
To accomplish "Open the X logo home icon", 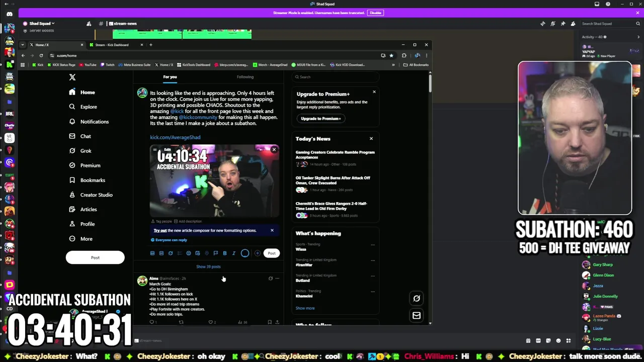I will point(72,77).
